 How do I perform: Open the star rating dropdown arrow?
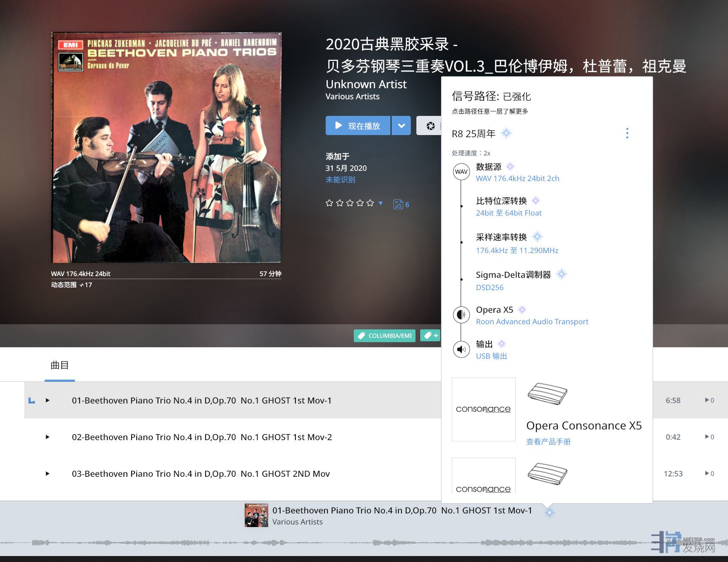click(381, 203)
